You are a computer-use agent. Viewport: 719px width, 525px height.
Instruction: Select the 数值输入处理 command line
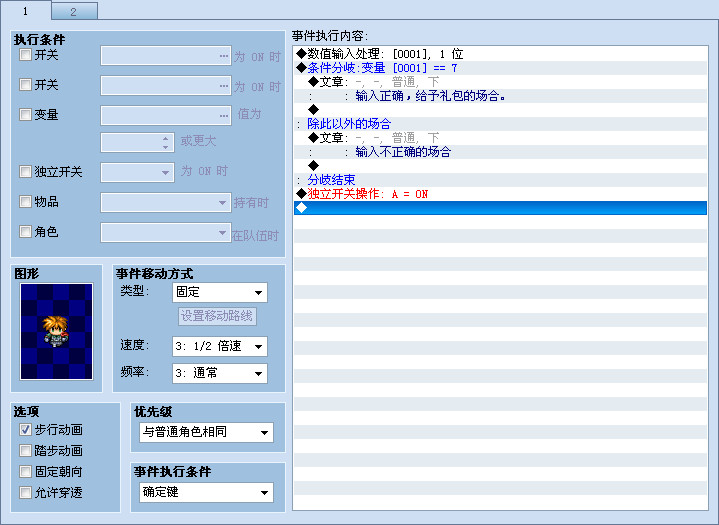[500, 54]
